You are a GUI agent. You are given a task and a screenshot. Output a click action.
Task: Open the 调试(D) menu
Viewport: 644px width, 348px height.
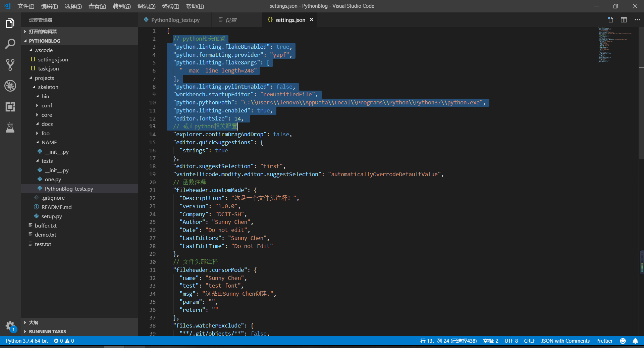(x=147, y=6)
